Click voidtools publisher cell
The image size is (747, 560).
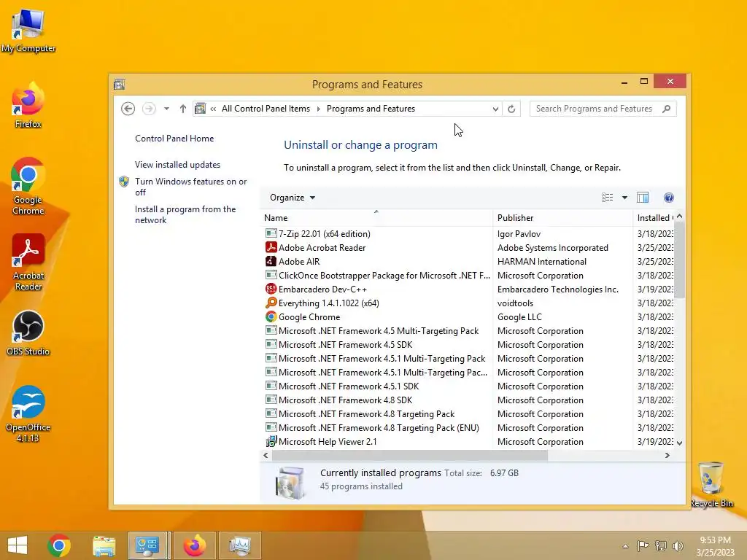pos(515,303)
